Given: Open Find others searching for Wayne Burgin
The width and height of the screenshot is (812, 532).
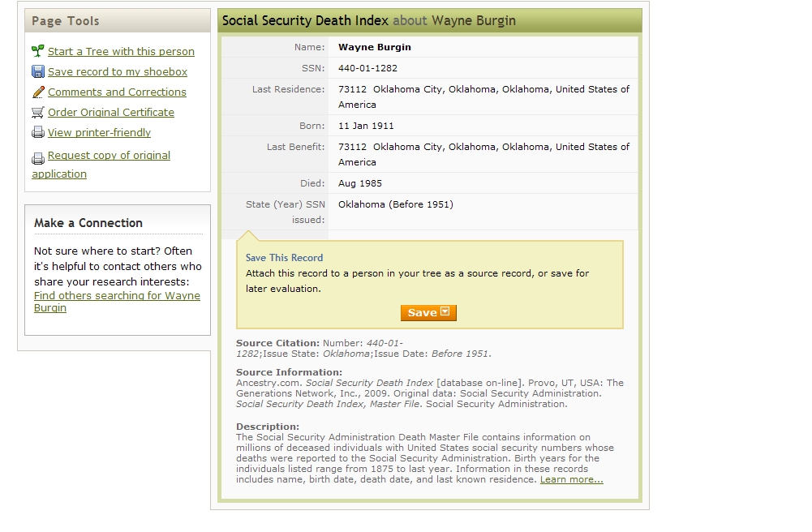Looking at the screenshot, I should coord(117,296).
